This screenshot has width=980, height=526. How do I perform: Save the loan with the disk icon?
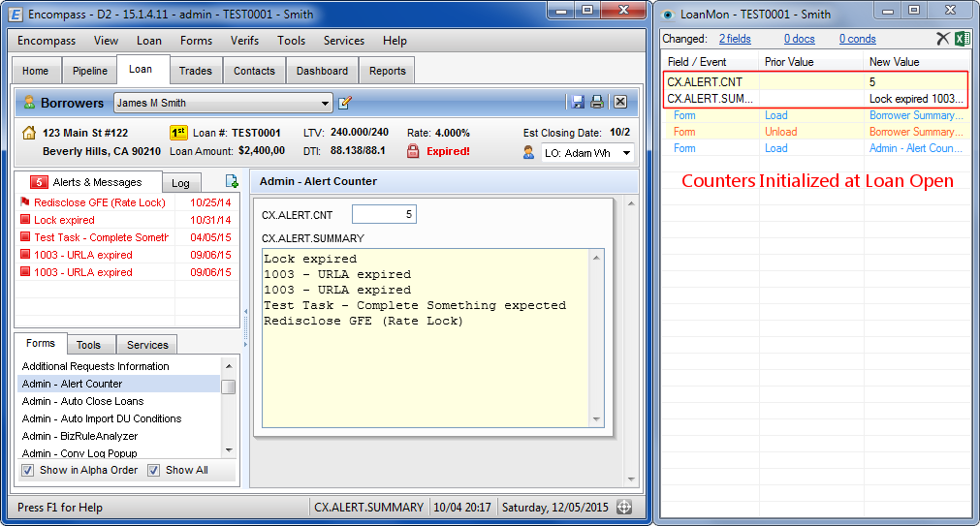click(x=578, y=102)
